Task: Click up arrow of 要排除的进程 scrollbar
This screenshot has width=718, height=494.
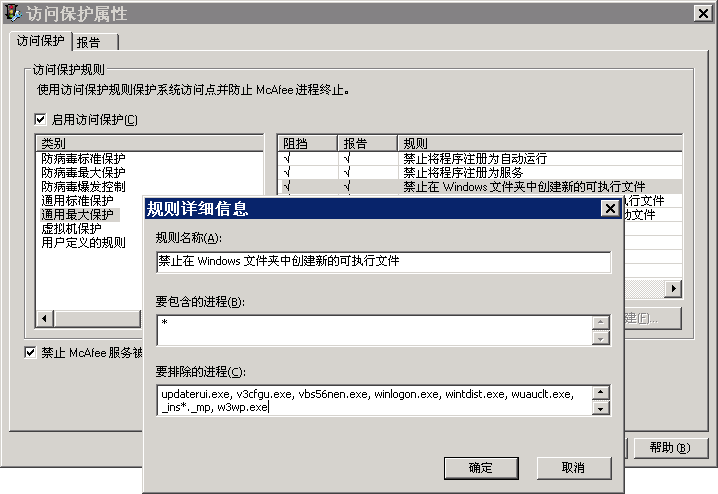Action: click(x=601, y=392)
